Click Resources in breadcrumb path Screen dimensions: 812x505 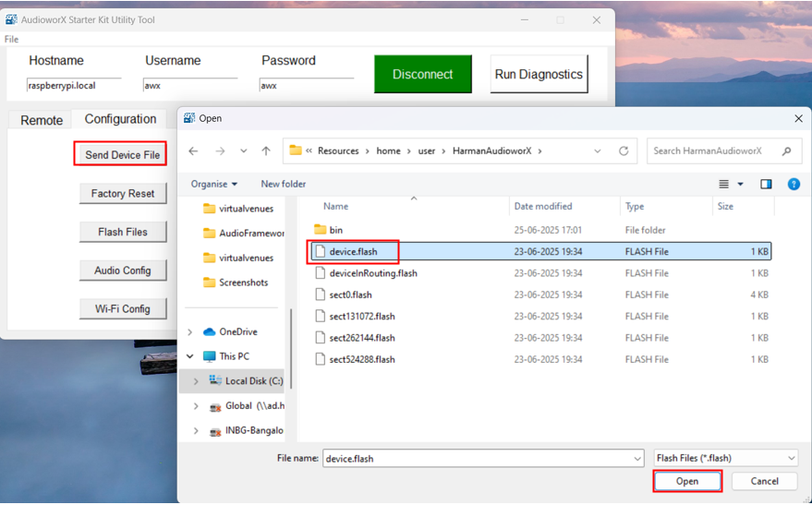point(338,151)
